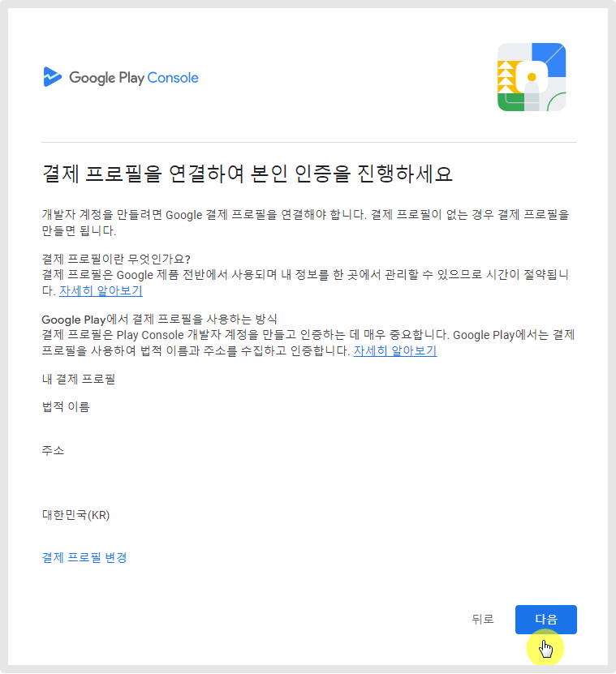Click the colorful payments profile illustration
This screenshot has height=674, width=616.
click(x=532, y=77)
